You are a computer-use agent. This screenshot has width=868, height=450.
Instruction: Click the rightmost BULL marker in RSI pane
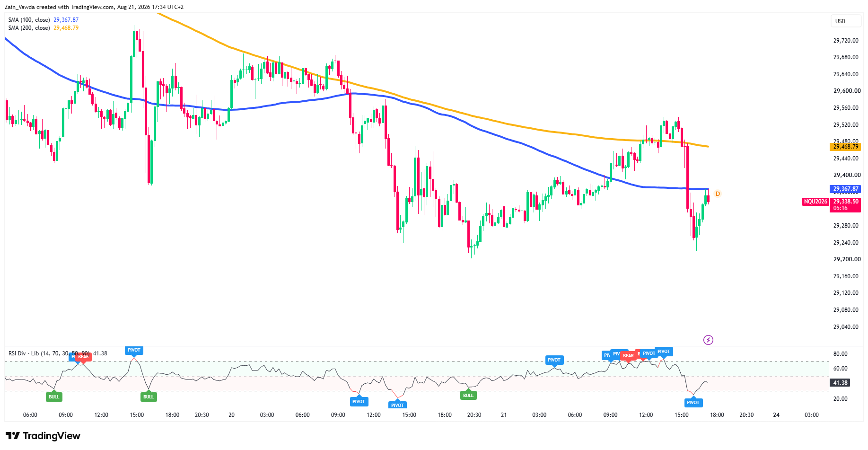[x=468, y=395]
